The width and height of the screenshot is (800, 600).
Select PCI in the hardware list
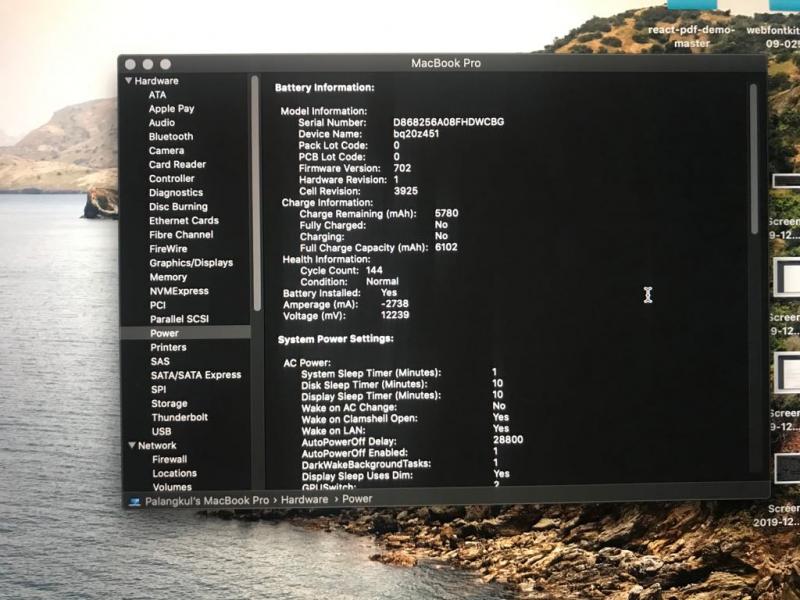click(x=158, y=305)
